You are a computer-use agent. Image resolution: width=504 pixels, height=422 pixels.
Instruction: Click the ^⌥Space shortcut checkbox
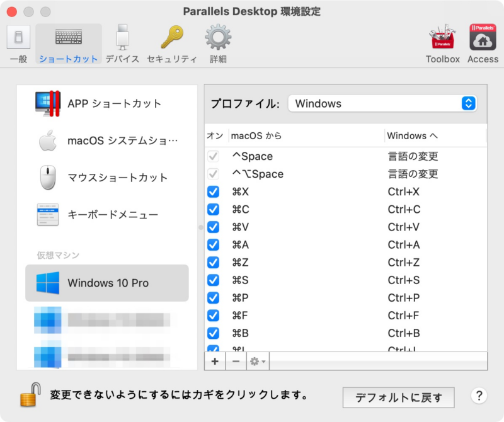tap(213, 174)
